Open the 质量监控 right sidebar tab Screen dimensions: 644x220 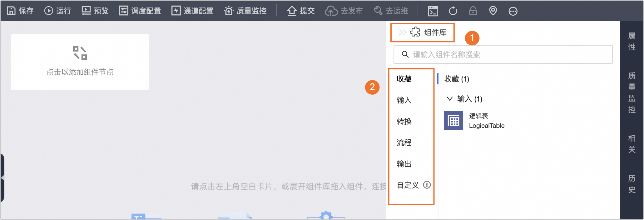click(x=632, y=92)
